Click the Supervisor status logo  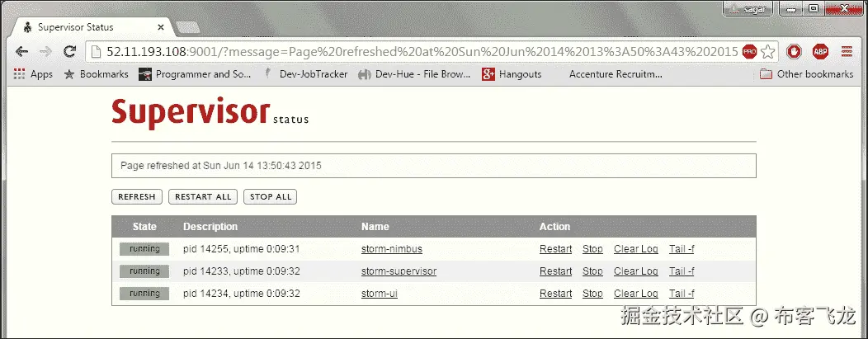click(210, 113)
